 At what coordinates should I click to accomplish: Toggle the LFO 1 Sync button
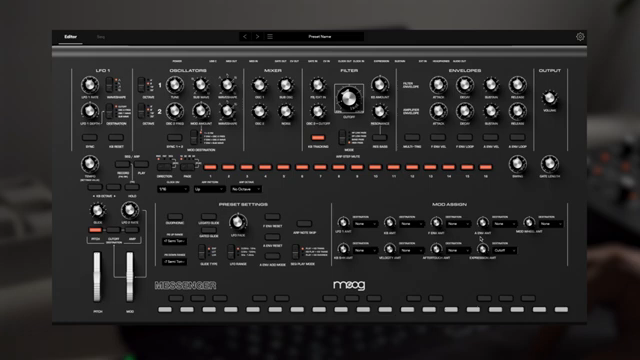tap(90, 138)
